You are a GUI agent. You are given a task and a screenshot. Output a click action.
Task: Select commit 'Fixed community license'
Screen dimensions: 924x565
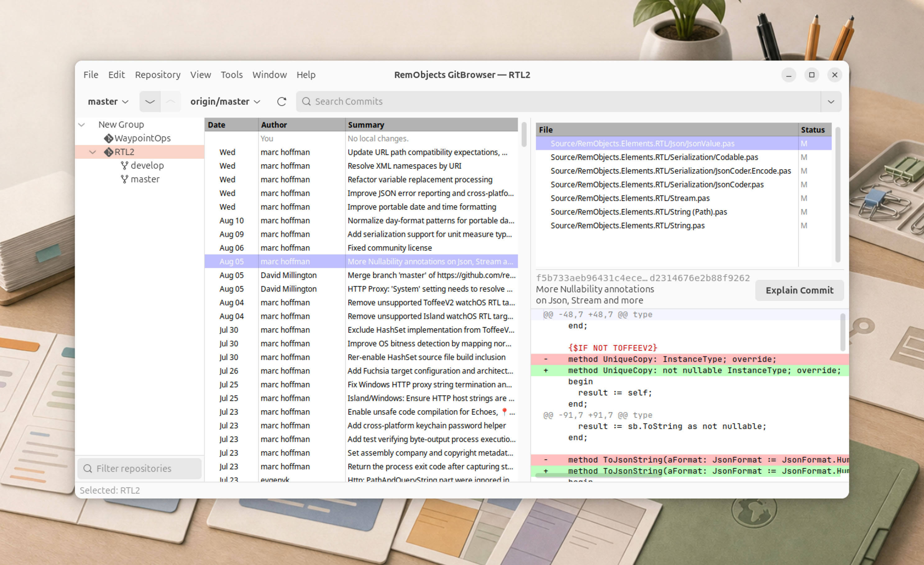361,248
